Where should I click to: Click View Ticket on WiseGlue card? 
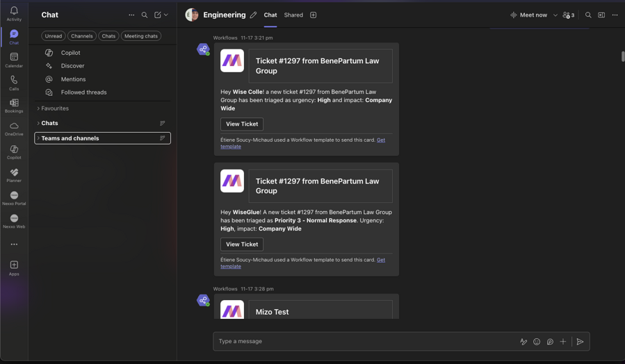click(242, 244)
